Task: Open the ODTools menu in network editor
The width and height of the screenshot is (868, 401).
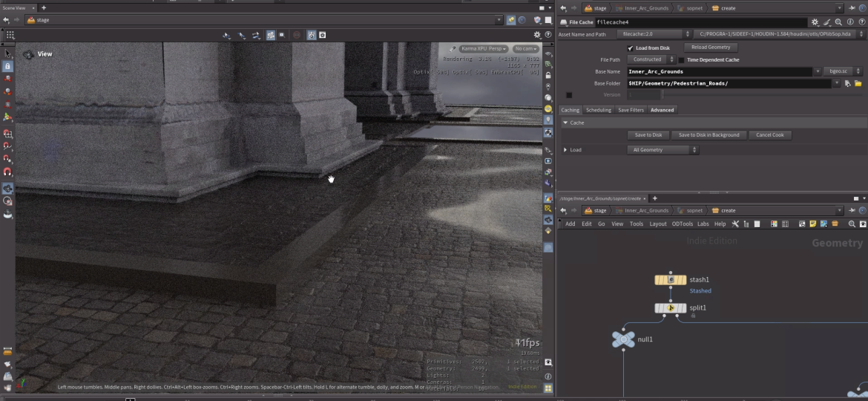Action: pyautogui.click(x=682, y=224)
